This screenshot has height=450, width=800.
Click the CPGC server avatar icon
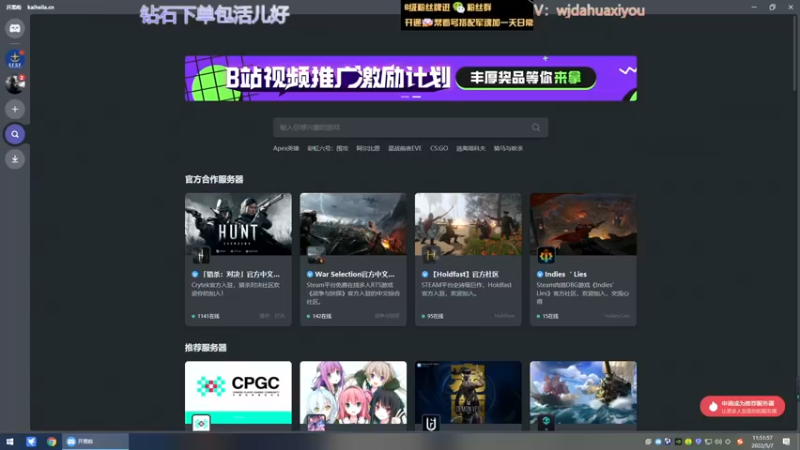pos(201,423)
